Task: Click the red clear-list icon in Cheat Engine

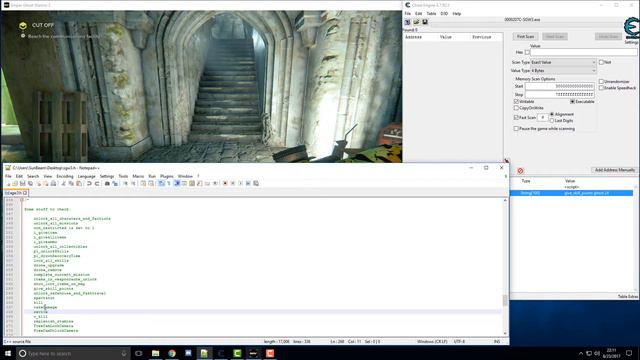Action: [520, 171]
